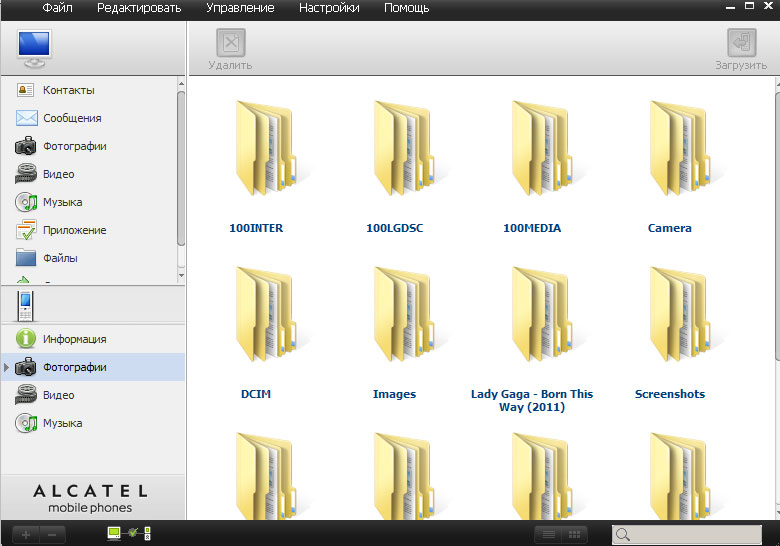
Task: Select the computer monitor icon in sidebar header
Action: (x=34, y=47)
